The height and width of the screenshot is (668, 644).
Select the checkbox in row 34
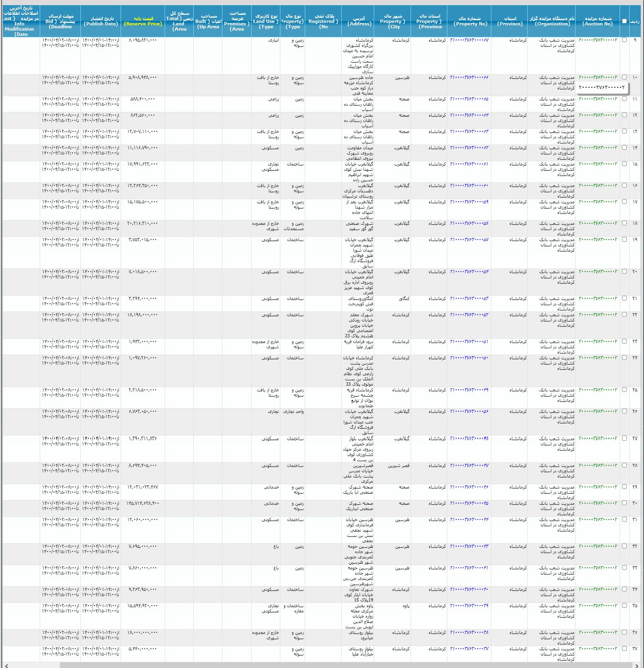[x=624, y=590]
